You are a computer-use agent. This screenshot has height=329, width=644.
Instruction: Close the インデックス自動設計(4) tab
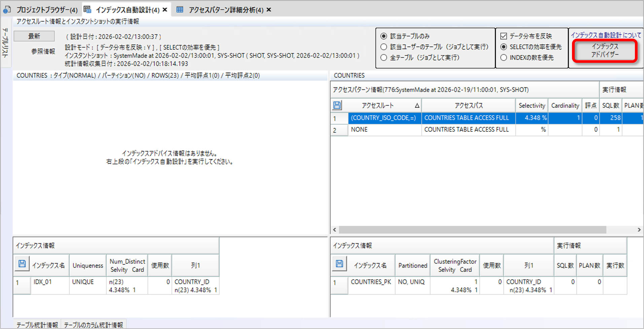[165, 10]
